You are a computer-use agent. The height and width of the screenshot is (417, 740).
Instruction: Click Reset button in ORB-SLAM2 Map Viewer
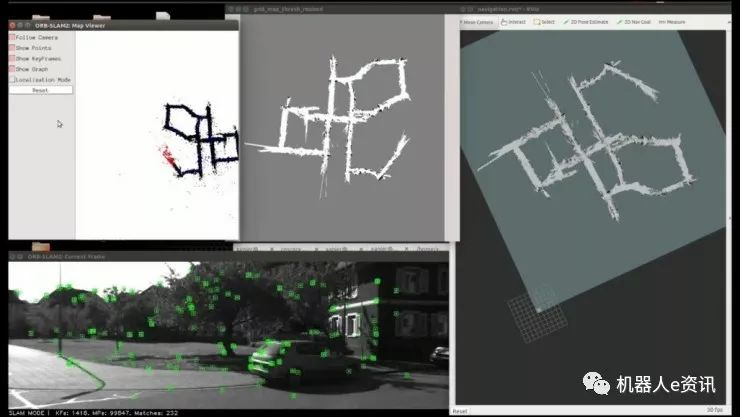coord(41,90)
